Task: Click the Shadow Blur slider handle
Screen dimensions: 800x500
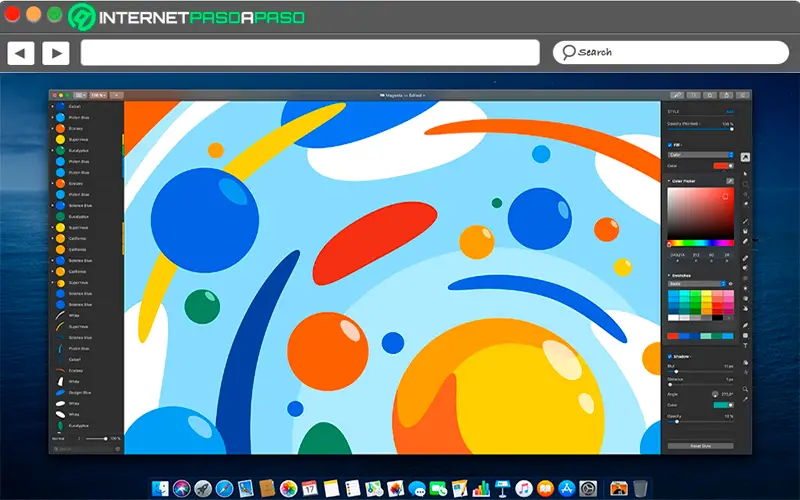Action: (x=676, y=371)
